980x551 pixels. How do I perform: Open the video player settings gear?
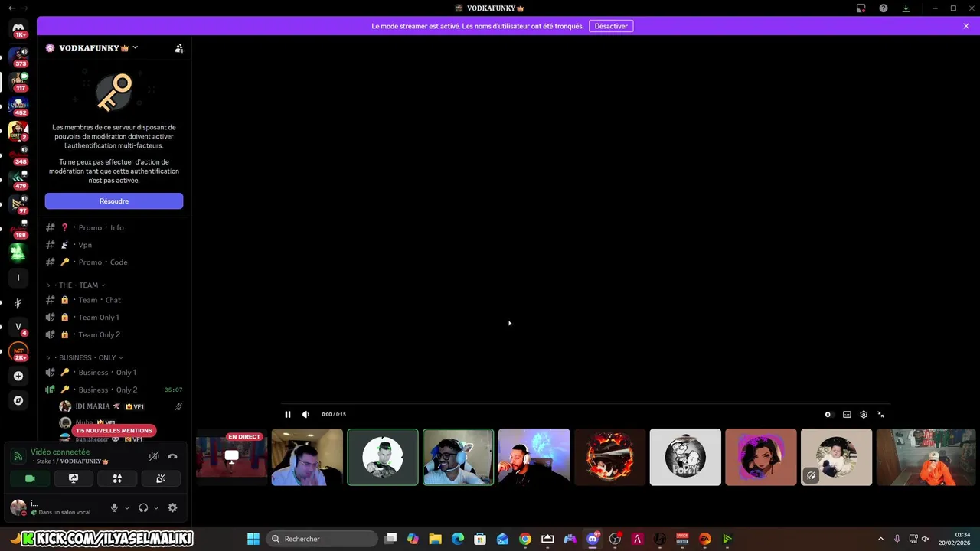tap(864, 414)
